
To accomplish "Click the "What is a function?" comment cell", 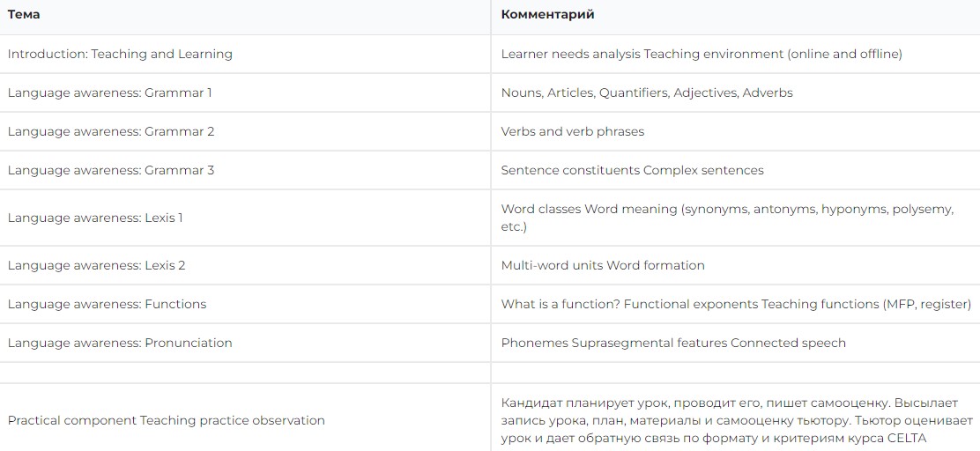I will coord(735,304).
